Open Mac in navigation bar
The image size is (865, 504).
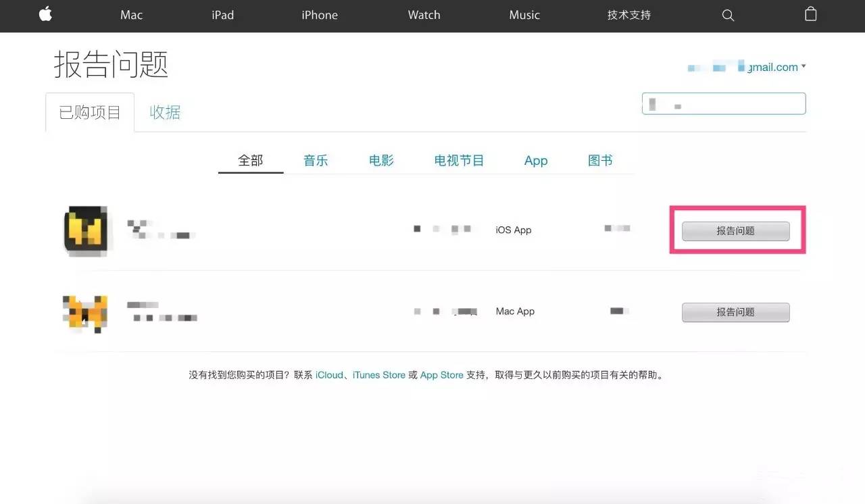131,15
